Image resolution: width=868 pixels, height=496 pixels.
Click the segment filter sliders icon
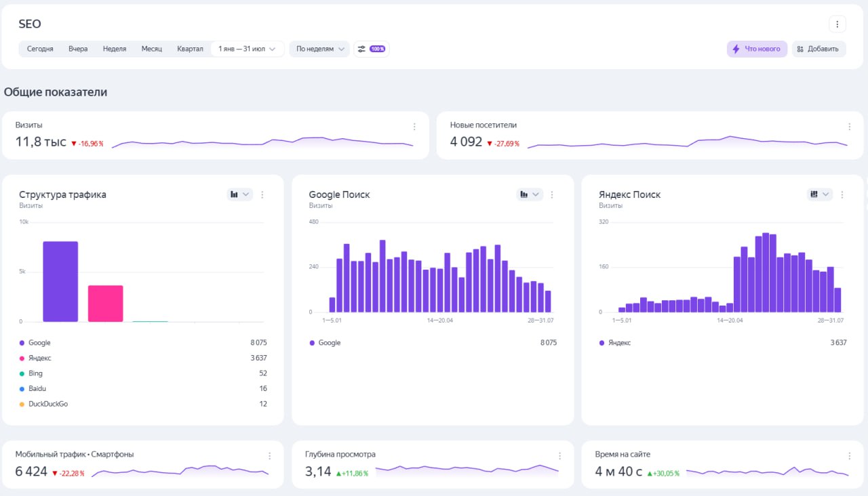pos(362,49)
